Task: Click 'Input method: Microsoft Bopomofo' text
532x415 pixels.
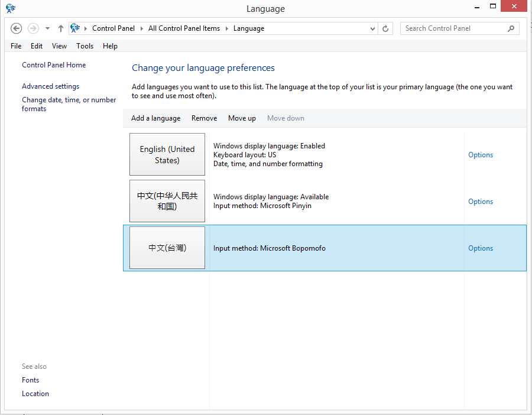Action: point(270,248)
